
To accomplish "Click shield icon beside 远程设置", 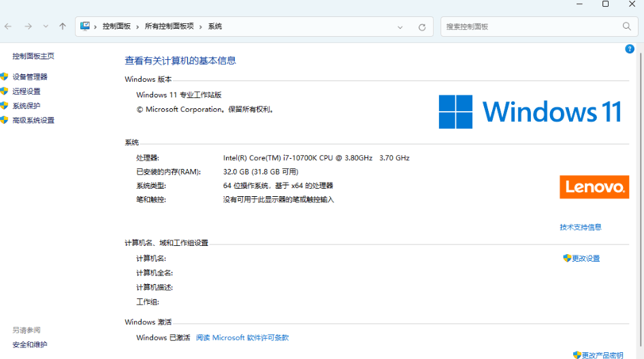I will click(x=5, y=91).
